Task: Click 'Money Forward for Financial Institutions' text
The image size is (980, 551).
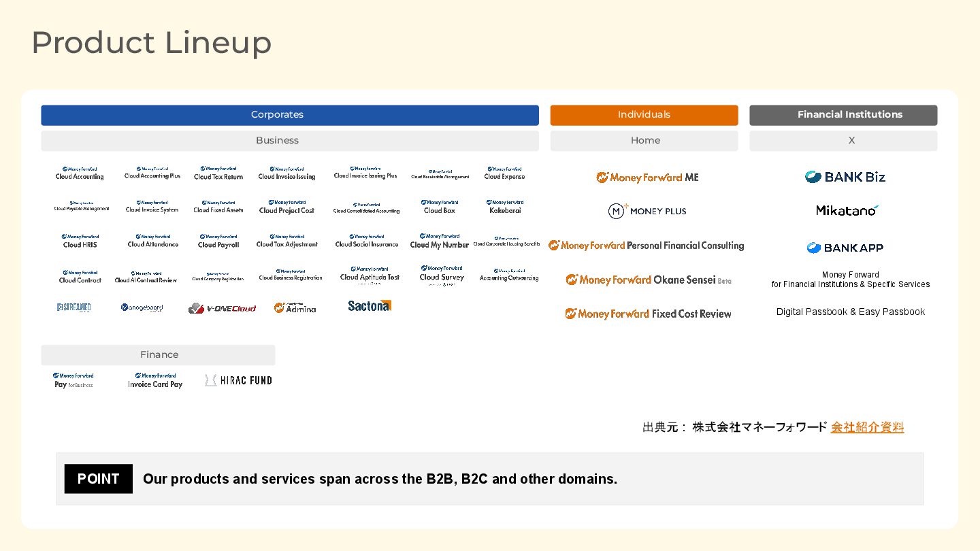Action: 851,280
